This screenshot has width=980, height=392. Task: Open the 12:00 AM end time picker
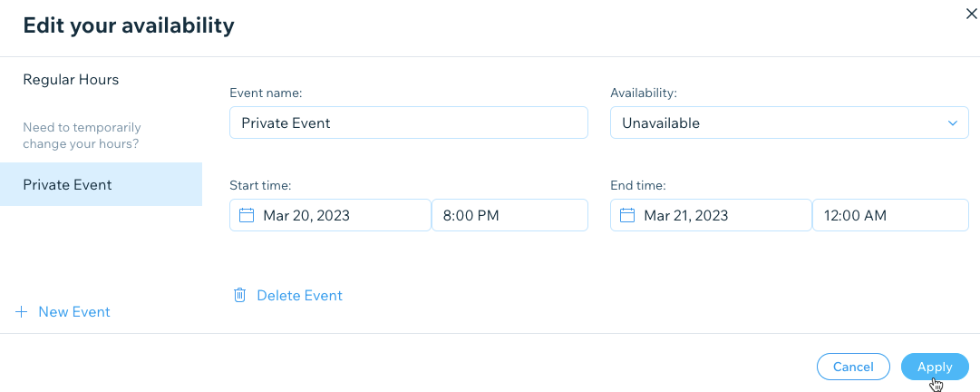pos(890,216)
